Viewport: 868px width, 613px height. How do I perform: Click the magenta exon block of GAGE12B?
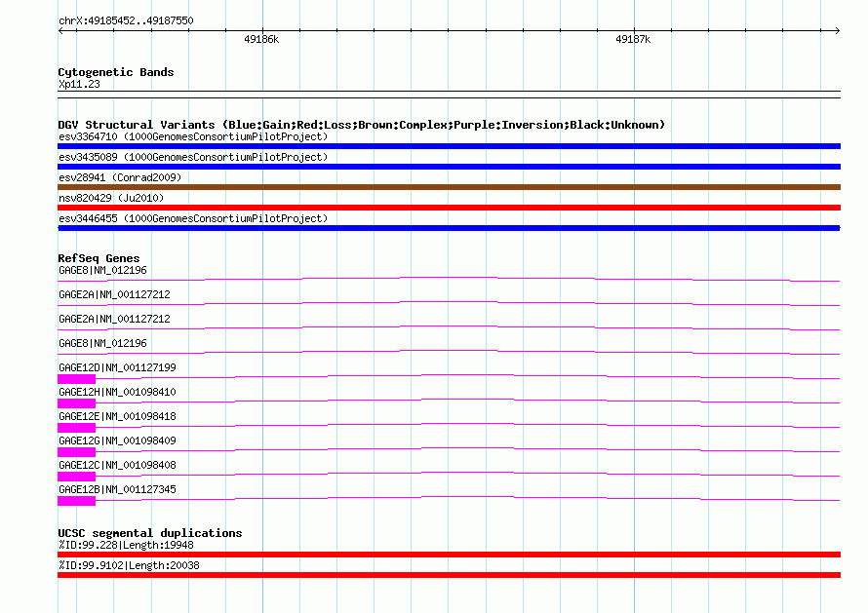click(x=76, y=501)
